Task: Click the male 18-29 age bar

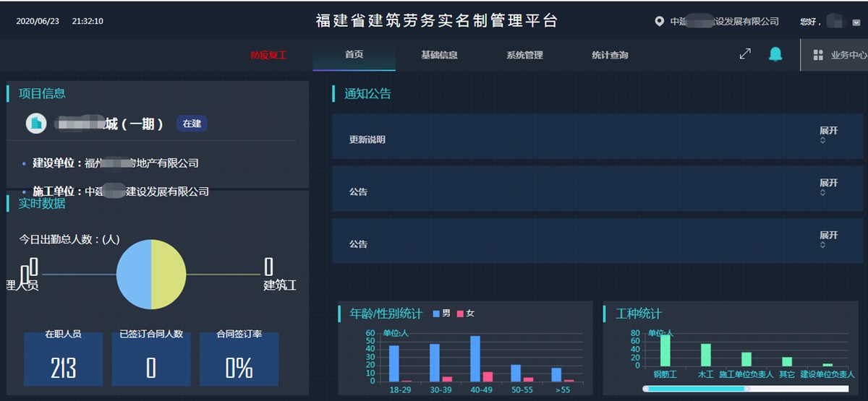Action: 394,363
